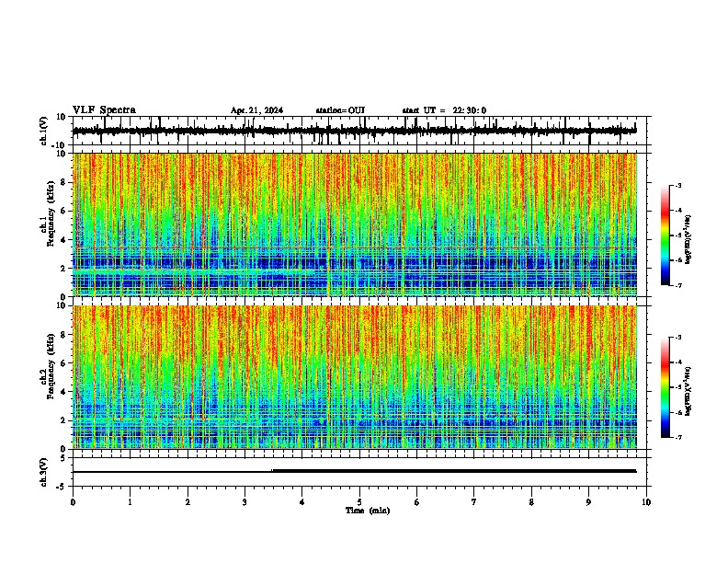Click the 'start UT = 22:30: 0' text
The height and width of the screenshot is (563, 728).
[x=444, y=110]
